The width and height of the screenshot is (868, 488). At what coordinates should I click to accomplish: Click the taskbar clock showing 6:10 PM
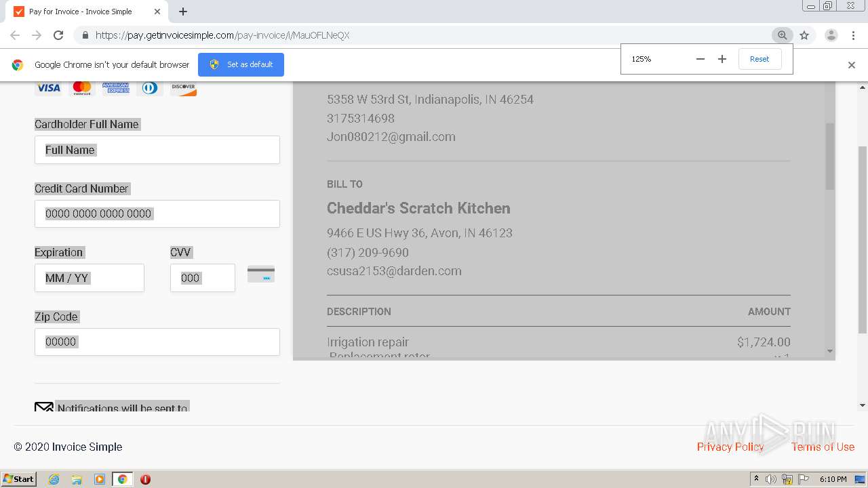click(x=833, y=479)
